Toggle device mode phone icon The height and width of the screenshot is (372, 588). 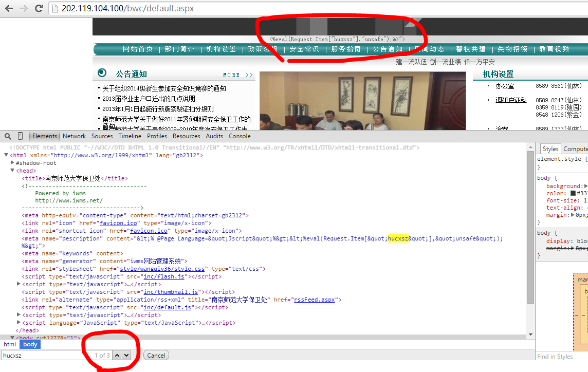coord(20,136)
